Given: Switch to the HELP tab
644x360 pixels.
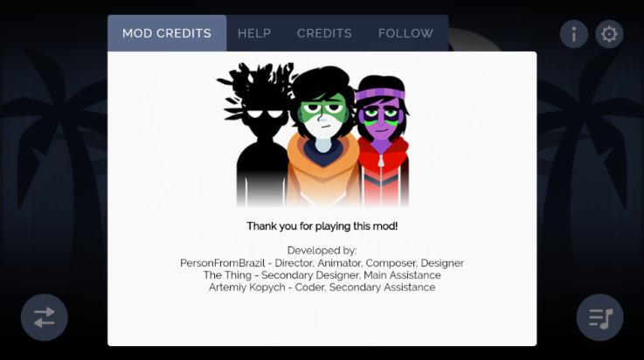Looking at the screenshot, I should tap(254, 33).
